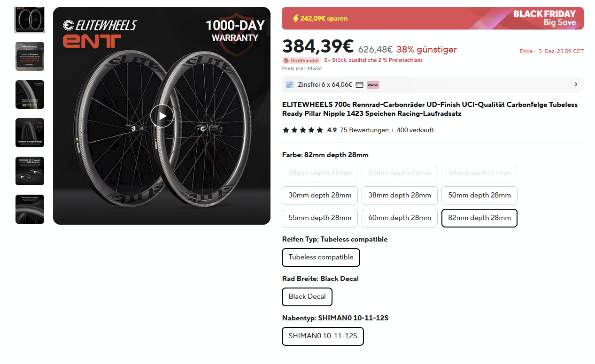The height and width of the screenshot is (364, 595).
Task: Expand the Zinsfrei installment options chevron
Action: click(x=576, y=85)
